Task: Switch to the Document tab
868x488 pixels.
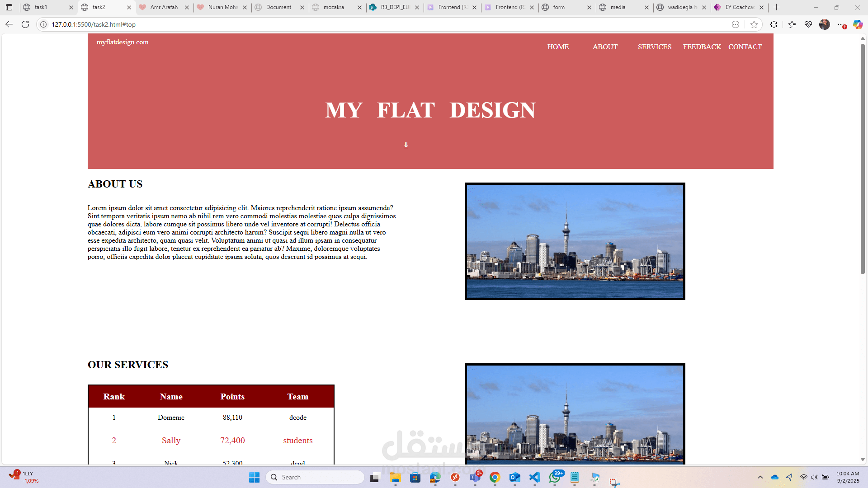Action: tap(278, 7)
